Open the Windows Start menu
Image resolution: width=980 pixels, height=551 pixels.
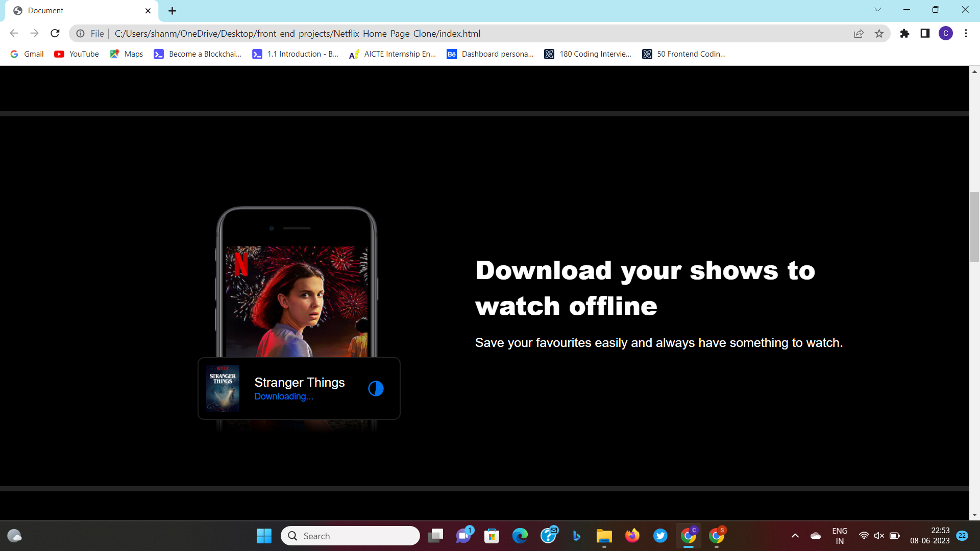pyautogui.click(x=264, y=536)
